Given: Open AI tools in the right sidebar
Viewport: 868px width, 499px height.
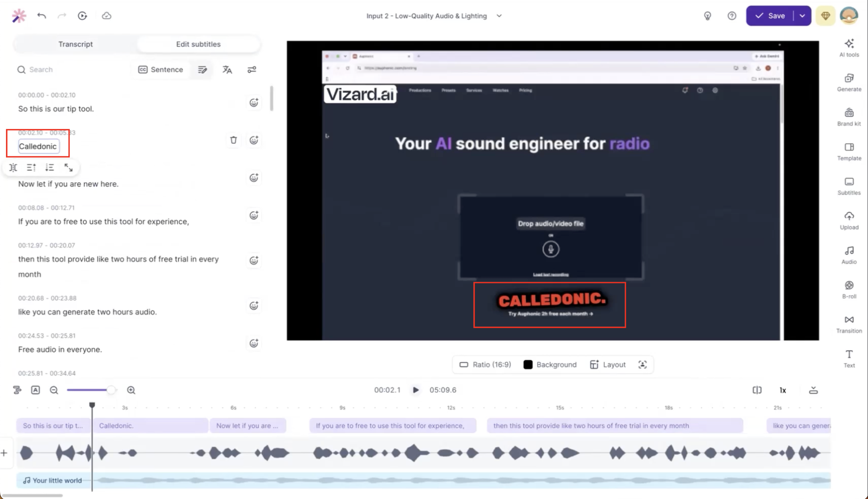Looking at the screenshot, I should tap(849, 48).
